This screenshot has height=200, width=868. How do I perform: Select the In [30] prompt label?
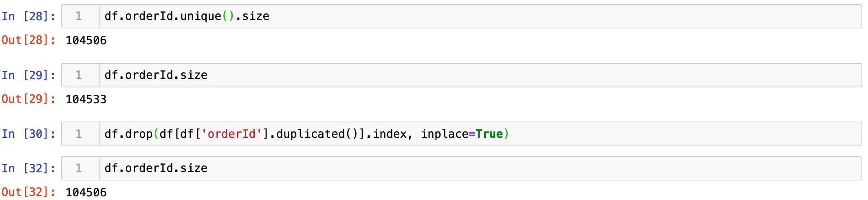29,134
